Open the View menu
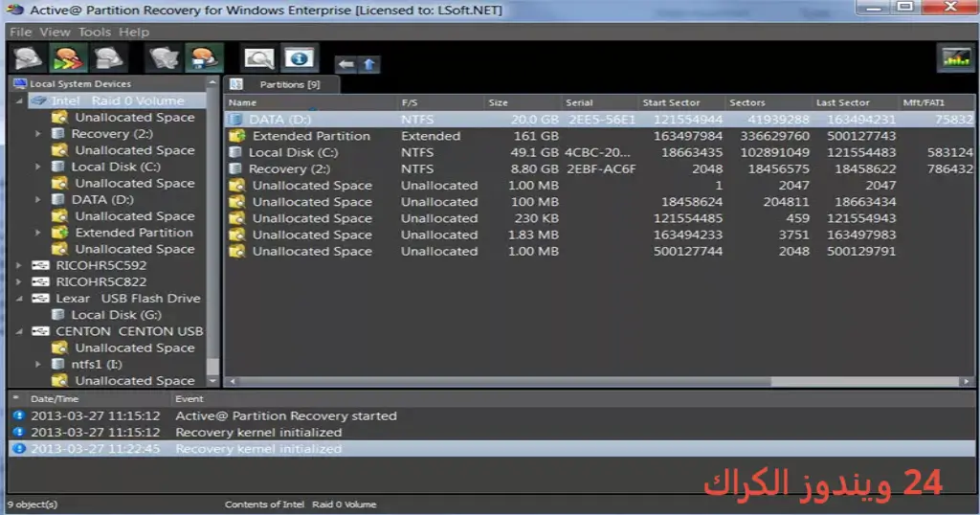This screenshot has width=980, height=515. 55,32
